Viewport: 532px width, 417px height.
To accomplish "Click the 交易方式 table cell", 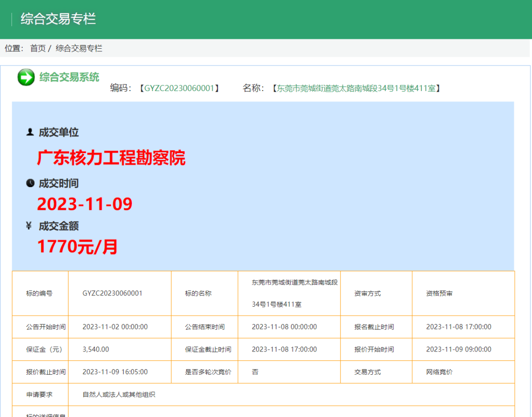I will coord(376,372).
